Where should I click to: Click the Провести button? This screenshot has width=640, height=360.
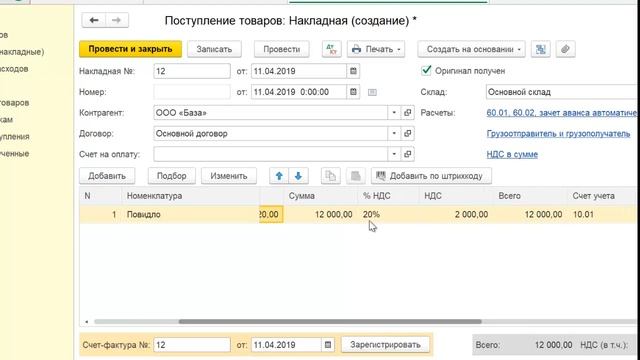pyautogui.click(x=282, y=49)
